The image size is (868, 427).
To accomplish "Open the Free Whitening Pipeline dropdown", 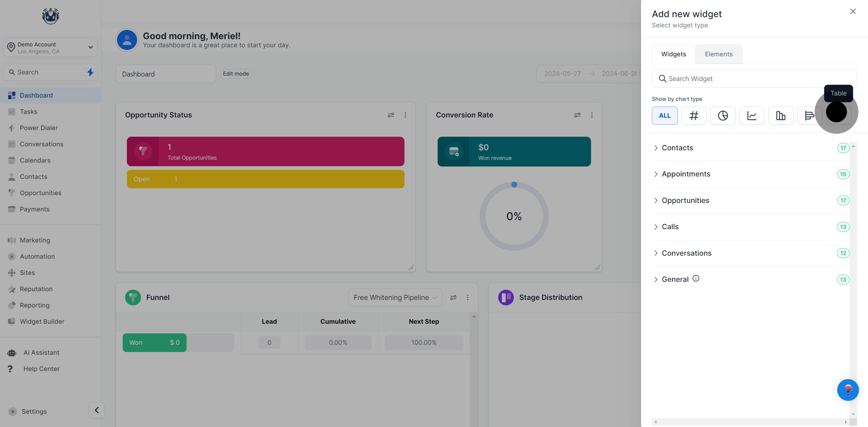I will pos(395,297).
